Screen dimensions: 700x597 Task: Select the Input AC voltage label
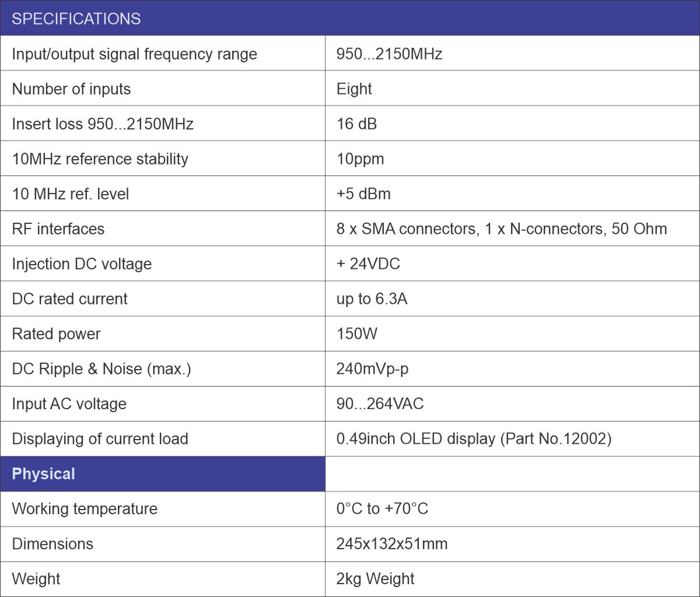[69, 404]
